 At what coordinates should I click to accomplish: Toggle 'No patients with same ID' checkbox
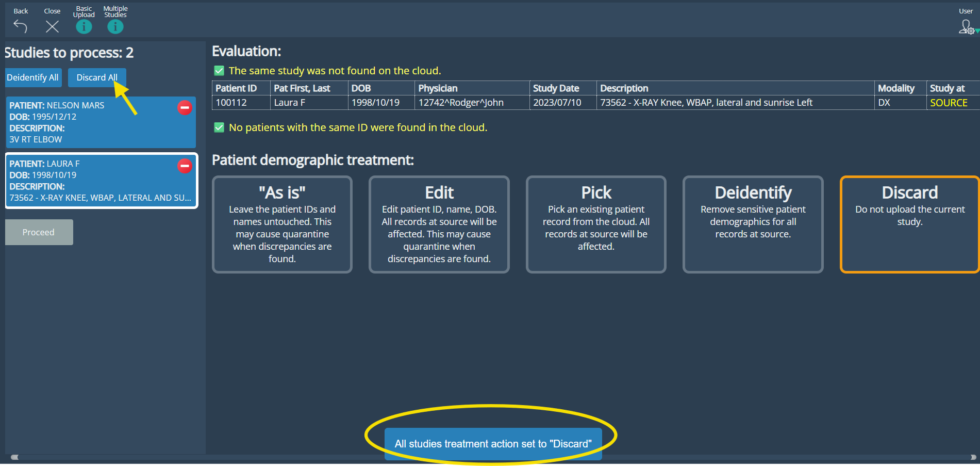pyautogui.click(x=219, y=127)
